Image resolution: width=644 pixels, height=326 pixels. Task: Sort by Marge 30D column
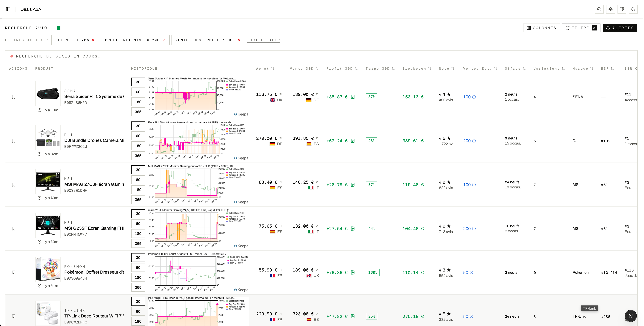(380, 69)
